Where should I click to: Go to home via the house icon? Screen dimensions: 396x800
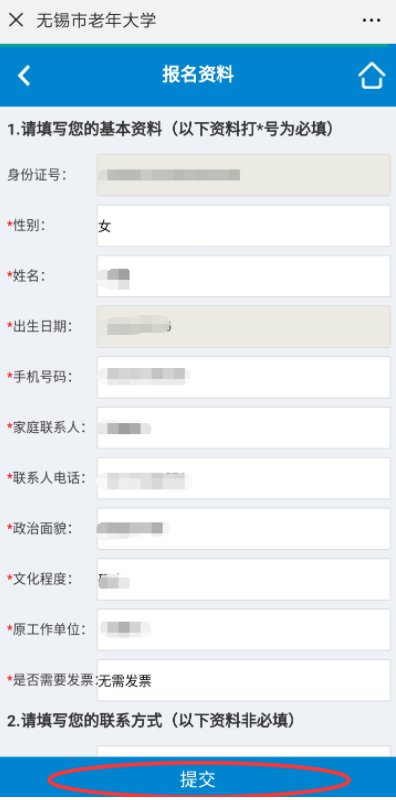tap(372, 76)
